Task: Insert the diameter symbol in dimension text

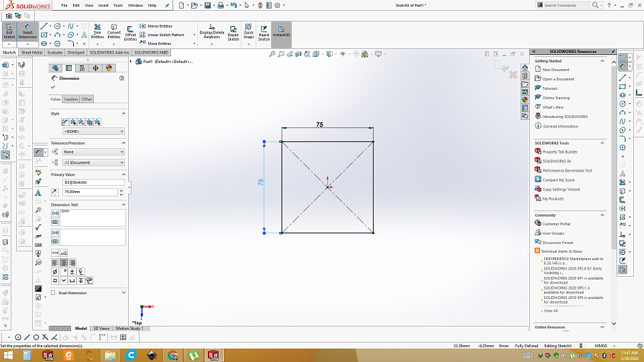Action: tap(55, 271)
